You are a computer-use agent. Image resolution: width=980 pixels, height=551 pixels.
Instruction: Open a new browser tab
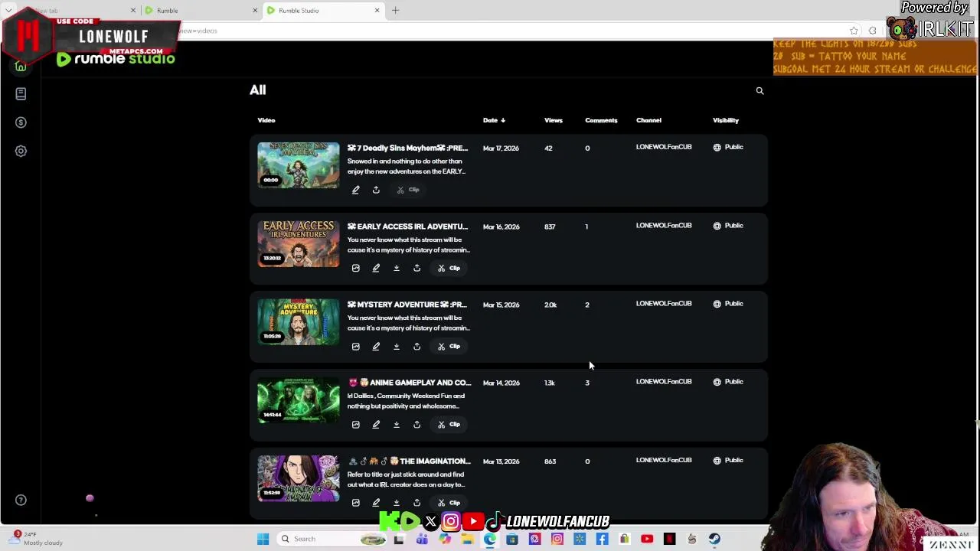(x=395, y=11)
